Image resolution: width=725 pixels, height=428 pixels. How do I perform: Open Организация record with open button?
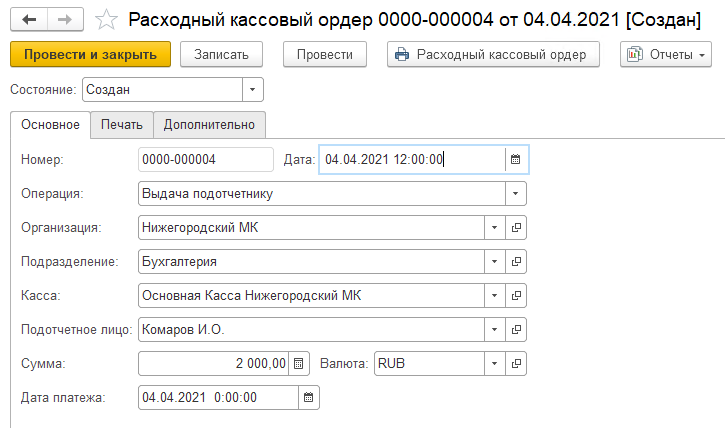coord(516,228)
